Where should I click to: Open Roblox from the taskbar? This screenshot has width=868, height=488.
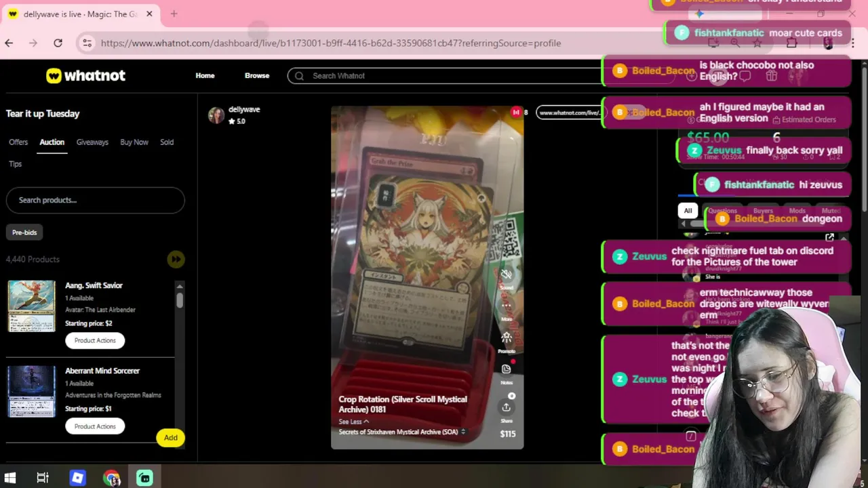point(77,478)
